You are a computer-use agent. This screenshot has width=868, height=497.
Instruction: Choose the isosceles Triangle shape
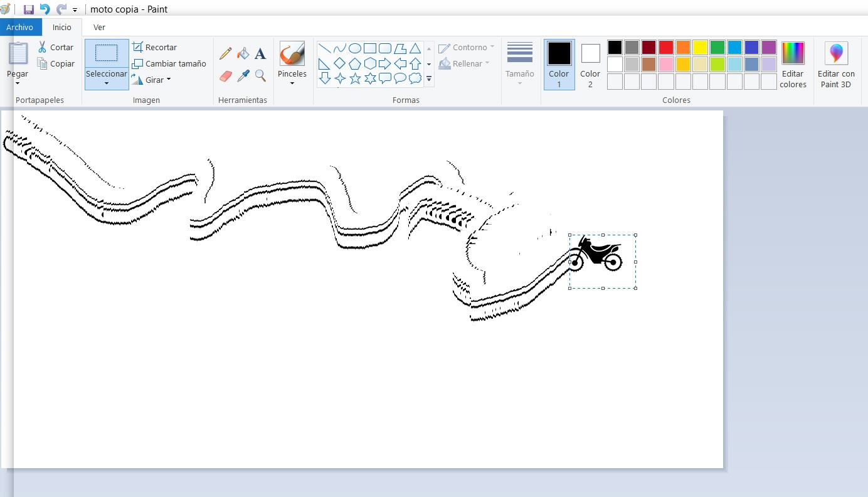pyautogui.click(x=415, y=48)
